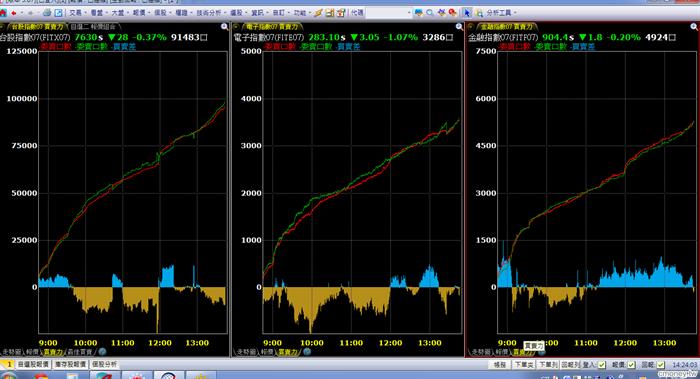Click the printer icon in toolbar
Image resolution: width=700 pixels, height=379 pixels.
click(47, 13)
